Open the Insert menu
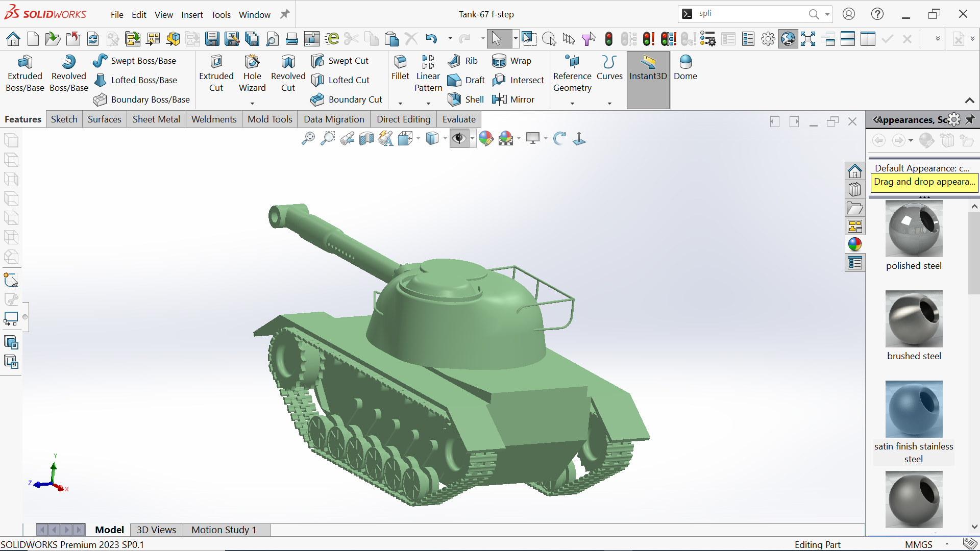The height and width of the screenshot is (551, 980). 192,15
